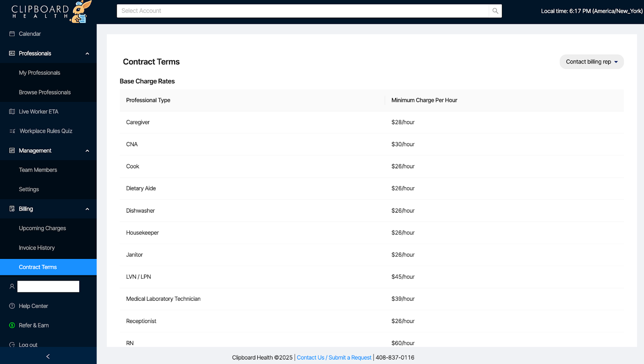Click the Base Charge Rates heading
The image size is (644, 364).
coord(147,81)
